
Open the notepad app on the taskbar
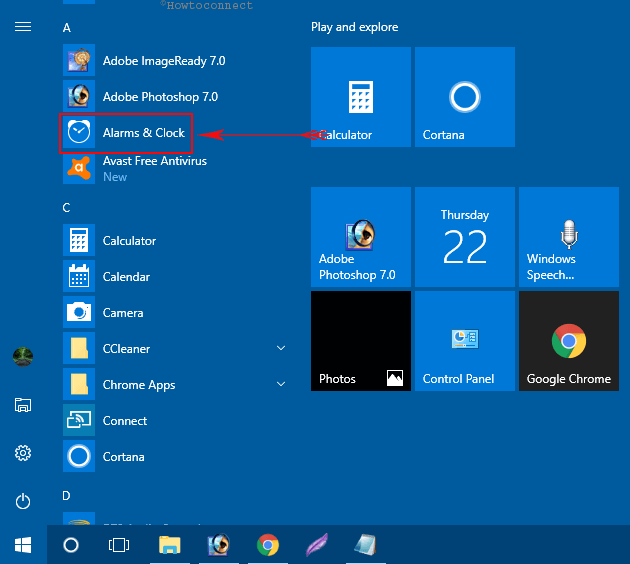[x=366, y=545]
